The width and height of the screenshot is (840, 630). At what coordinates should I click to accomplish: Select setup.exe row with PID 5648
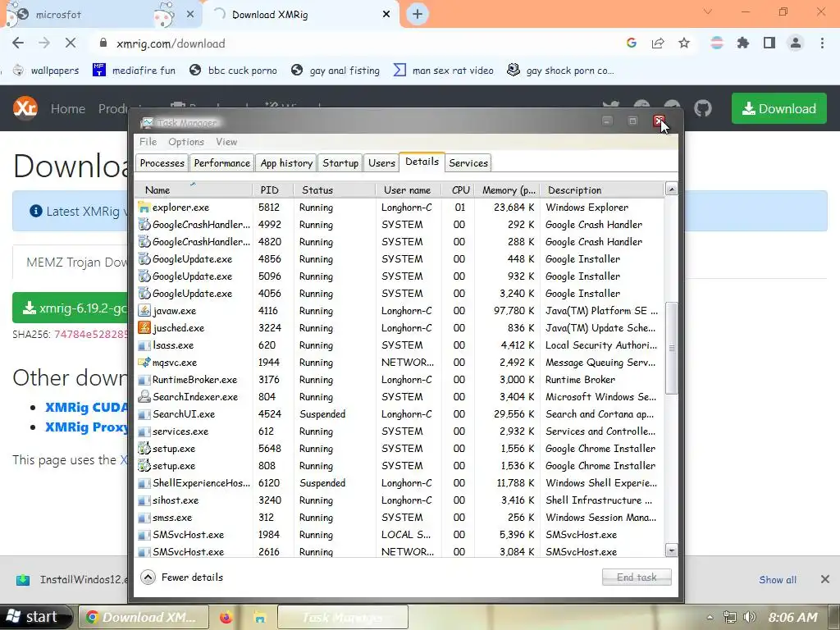[399, 449]
